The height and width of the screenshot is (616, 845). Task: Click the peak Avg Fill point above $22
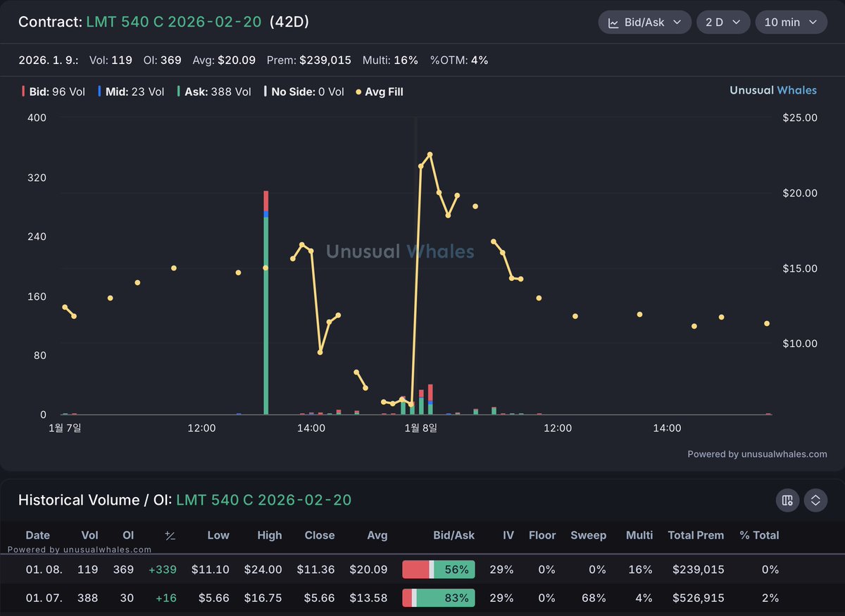coord(430,154)
